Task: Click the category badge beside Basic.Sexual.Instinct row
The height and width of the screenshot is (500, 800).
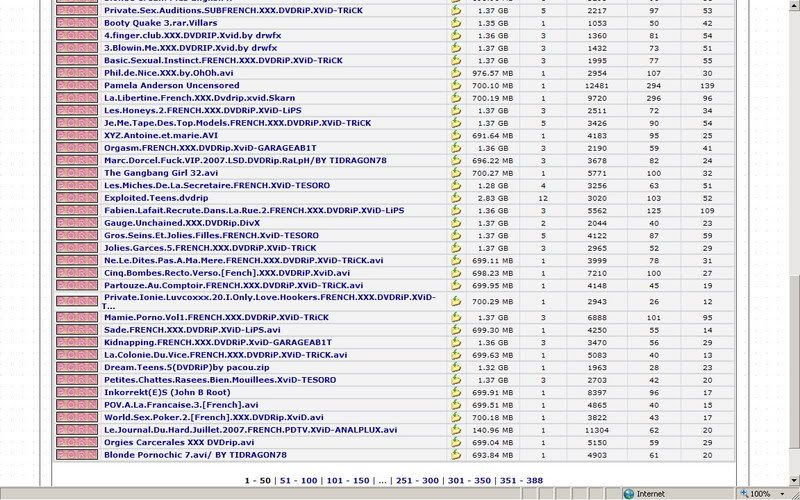Action: [x=77, y=60]
